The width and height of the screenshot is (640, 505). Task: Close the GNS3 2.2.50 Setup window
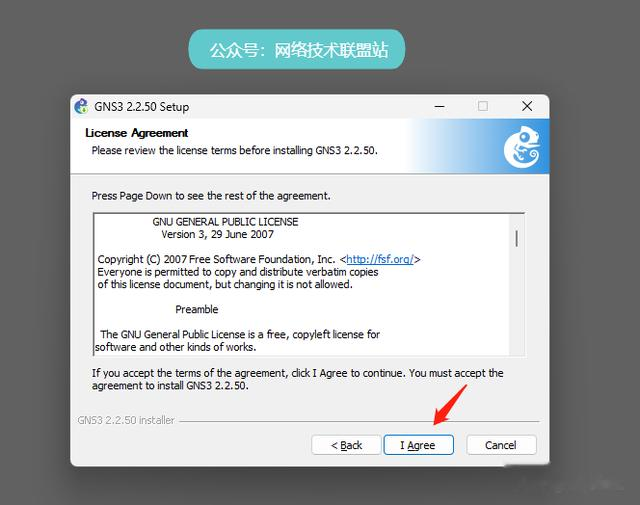[527, 107]
